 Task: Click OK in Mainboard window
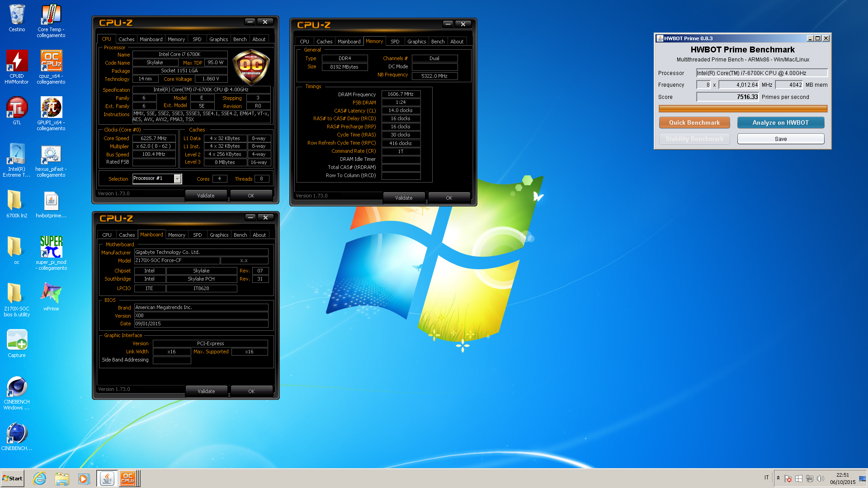click(x=251, y=391)
